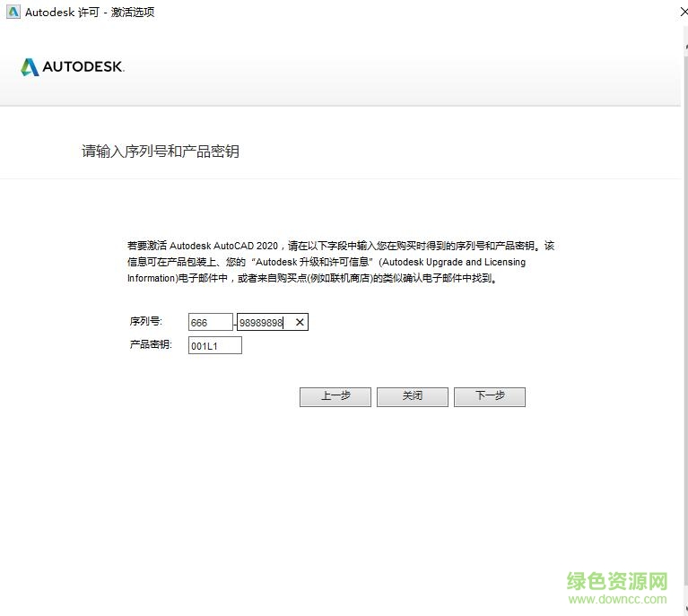Screen dimensions: 688x616
Task: Click the 'Autodesk Upgrade and Licensing' text
Action: (x=453, y=263)
